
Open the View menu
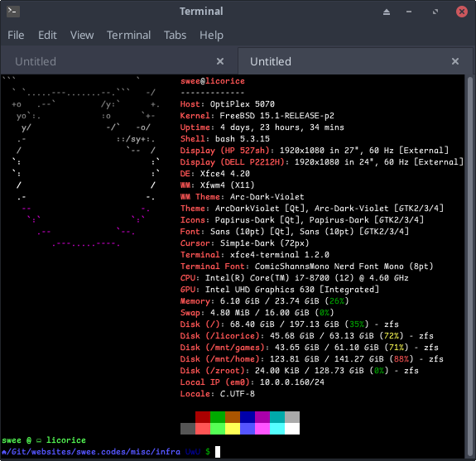[82, 36]
